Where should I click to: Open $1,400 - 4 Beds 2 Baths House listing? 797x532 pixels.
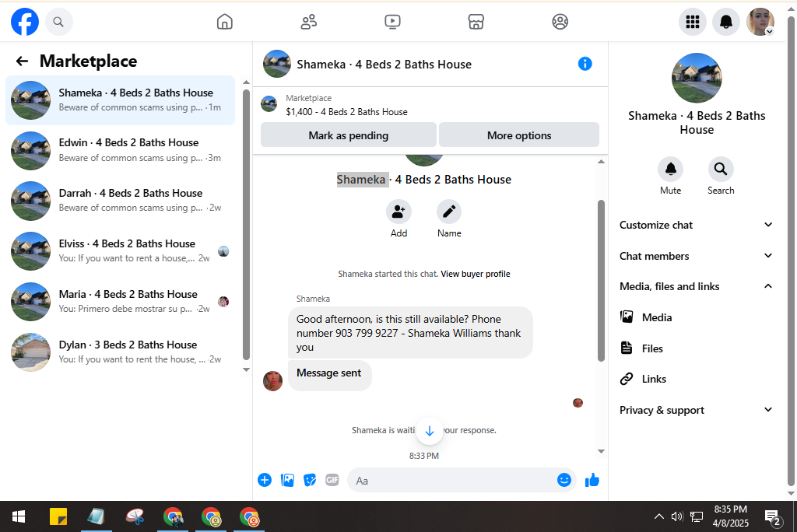346,112
